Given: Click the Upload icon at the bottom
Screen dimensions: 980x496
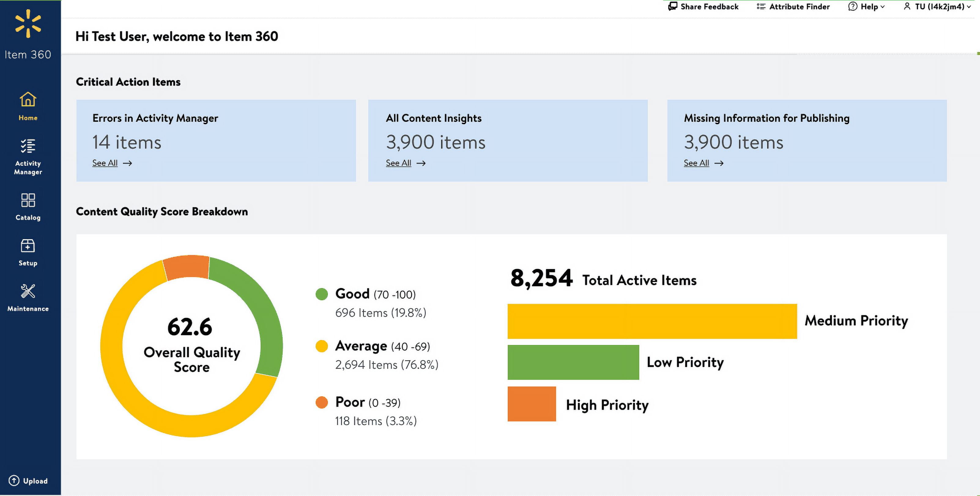Looking at the screenshot, I should tap(14, 480).
